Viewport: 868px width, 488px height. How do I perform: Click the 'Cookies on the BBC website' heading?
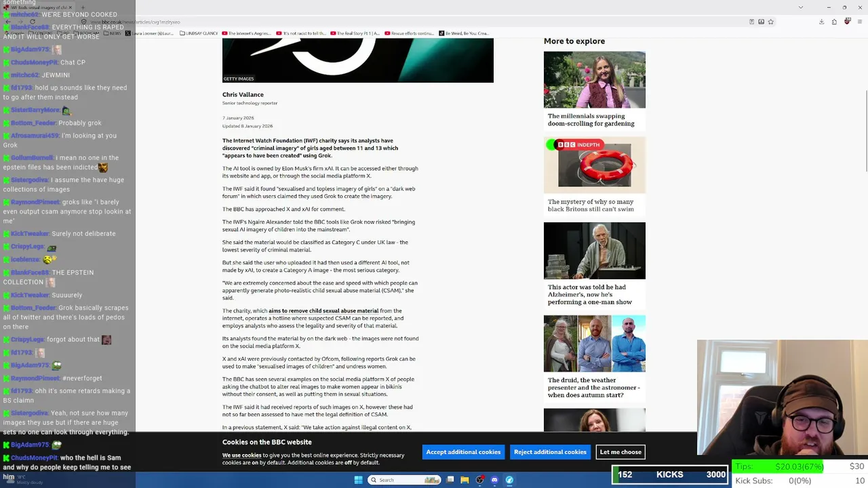[x=267, y=442]
